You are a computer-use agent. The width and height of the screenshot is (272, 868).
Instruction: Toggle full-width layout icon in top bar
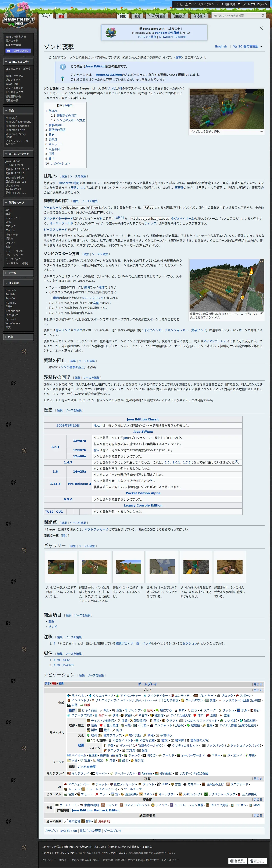pos(176,4)
